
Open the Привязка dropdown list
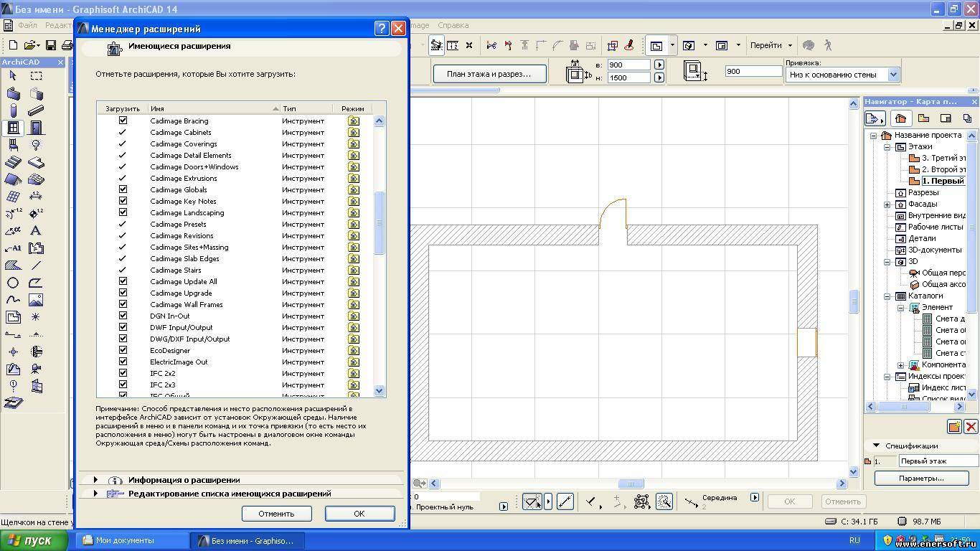893,75
